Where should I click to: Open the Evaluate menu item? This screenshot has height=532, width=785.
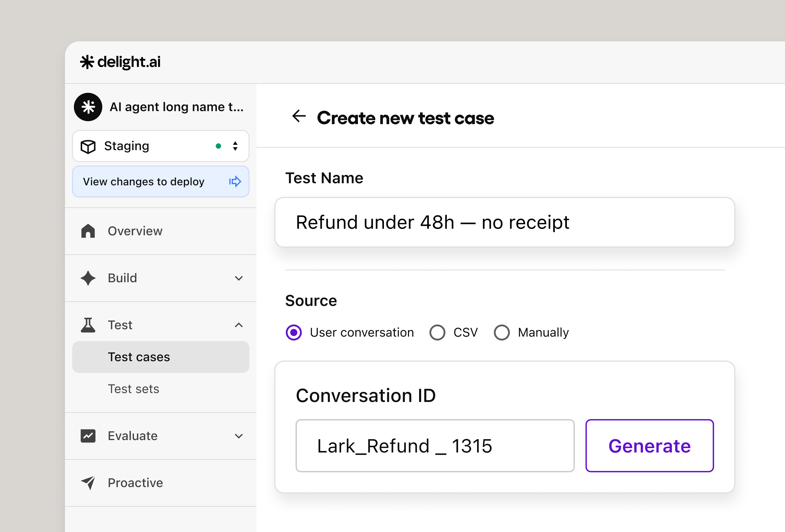161,436
